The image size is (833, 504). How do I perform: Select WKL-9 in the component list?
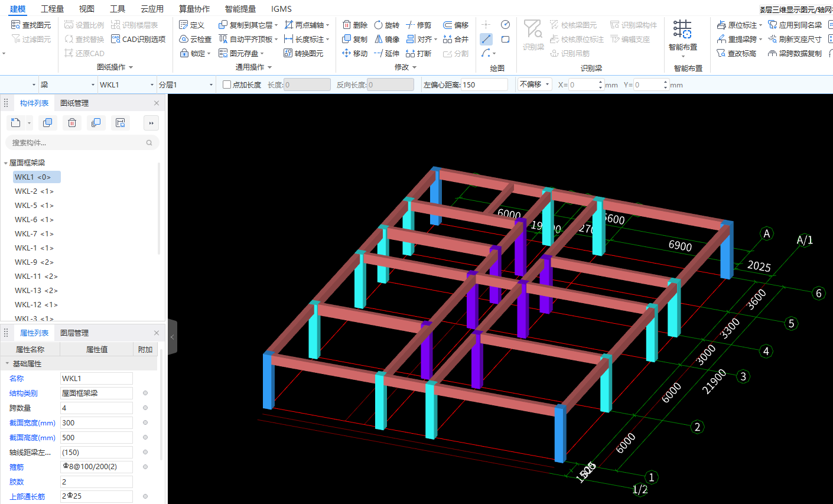click(x=34, y=262)
